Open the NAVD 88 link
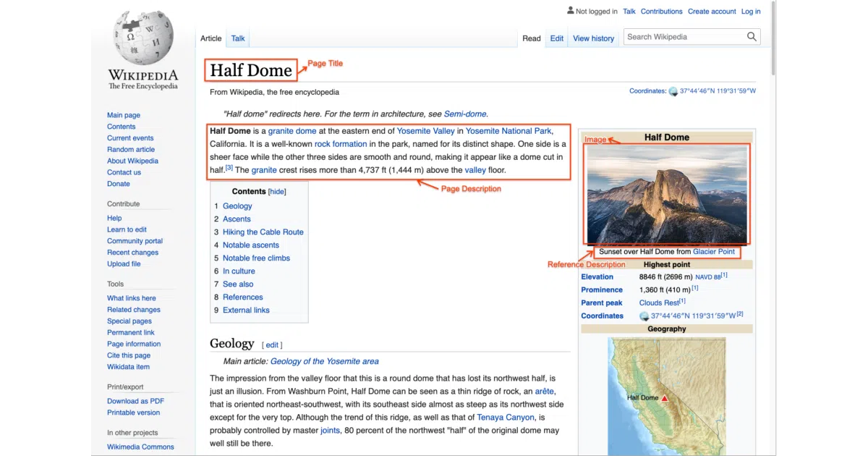The image size is (868, 456). [708, 277]
